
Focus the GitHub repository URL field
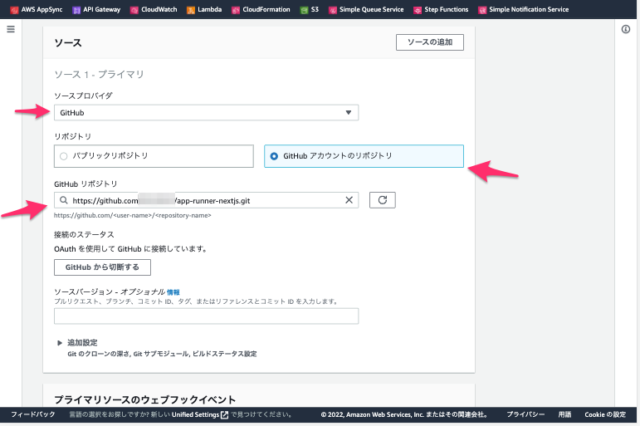[206, 200]
